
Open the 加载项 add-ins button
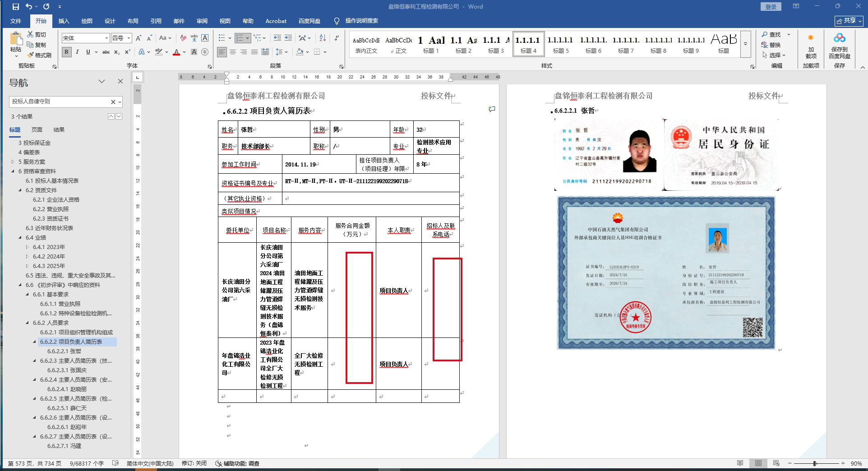[811, 46]
